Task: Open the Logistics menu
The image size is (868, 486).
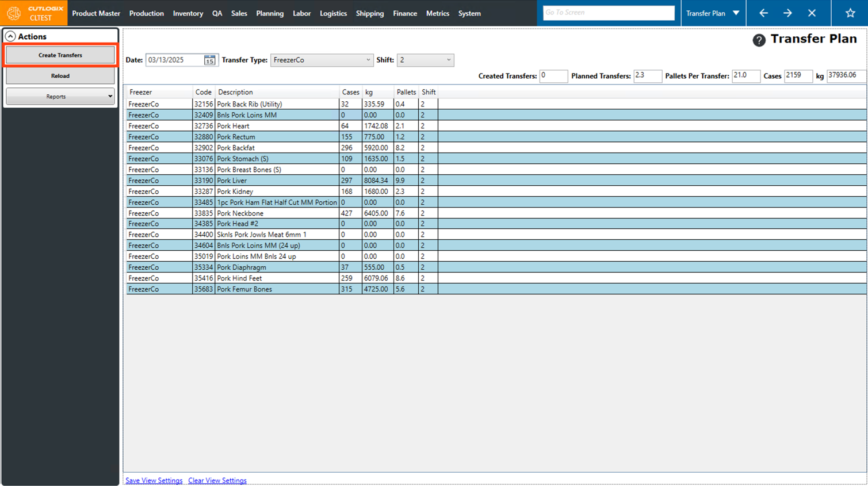Action: pyautogui.click(x=333, y=13)
